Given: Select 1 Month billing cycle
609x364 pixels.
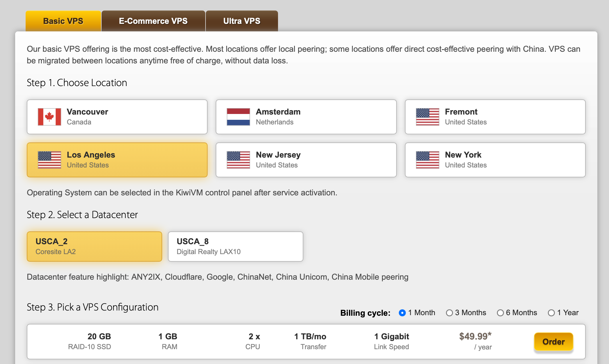Looking at the screenshot, I should (402, 313).
